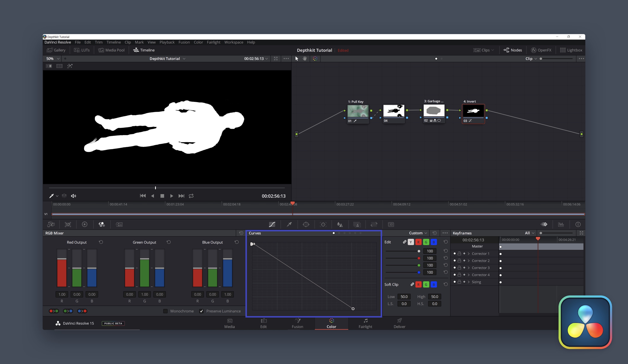The image size is (628, 364).
Task: Select the Garbage matte node thumbnail
Action: [x=434, y=111]
